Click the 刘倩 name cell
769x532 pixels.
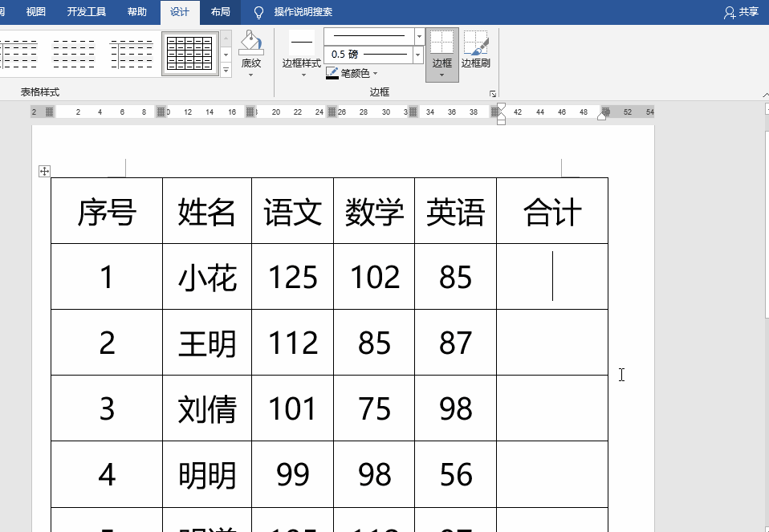point(207,408)
